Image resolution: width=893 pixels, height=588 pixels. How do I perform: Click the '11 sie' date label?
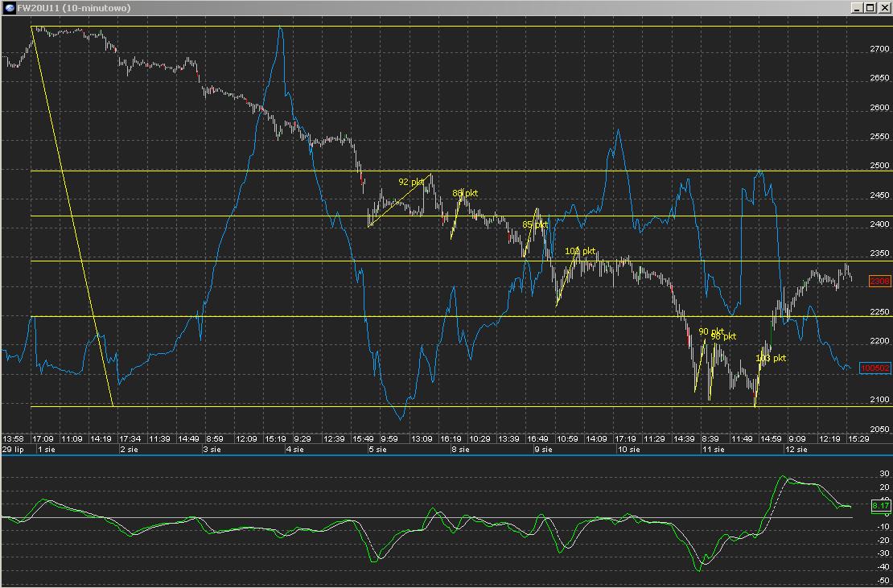click(712, 450)
